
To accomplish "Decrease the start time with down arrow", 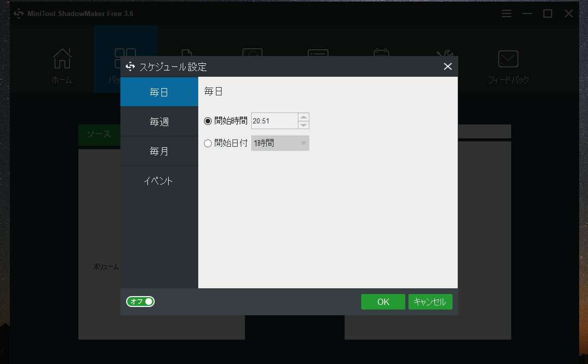I will pyautogui.click(x=304, y=125).
